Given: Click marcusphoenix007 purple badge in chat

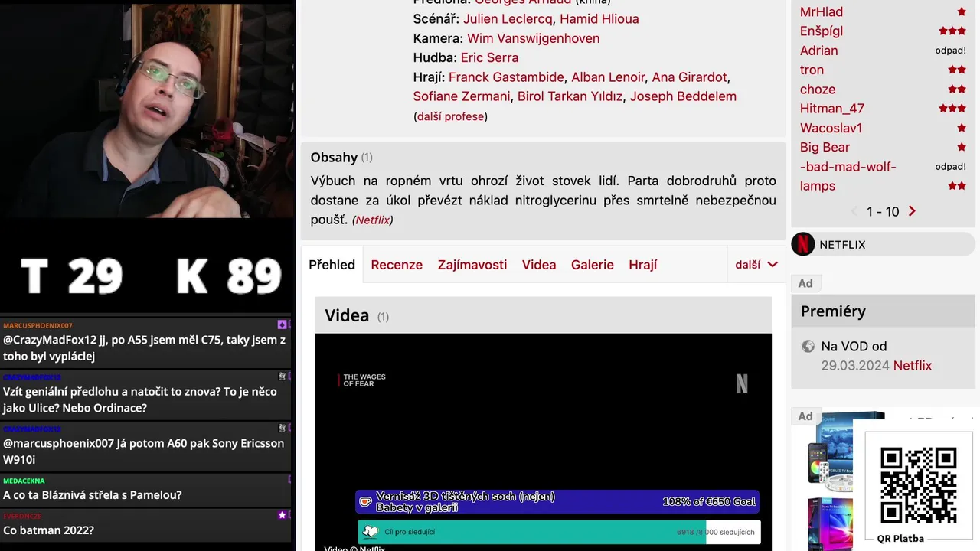Looking at the screenshot, I should [282, 325].
